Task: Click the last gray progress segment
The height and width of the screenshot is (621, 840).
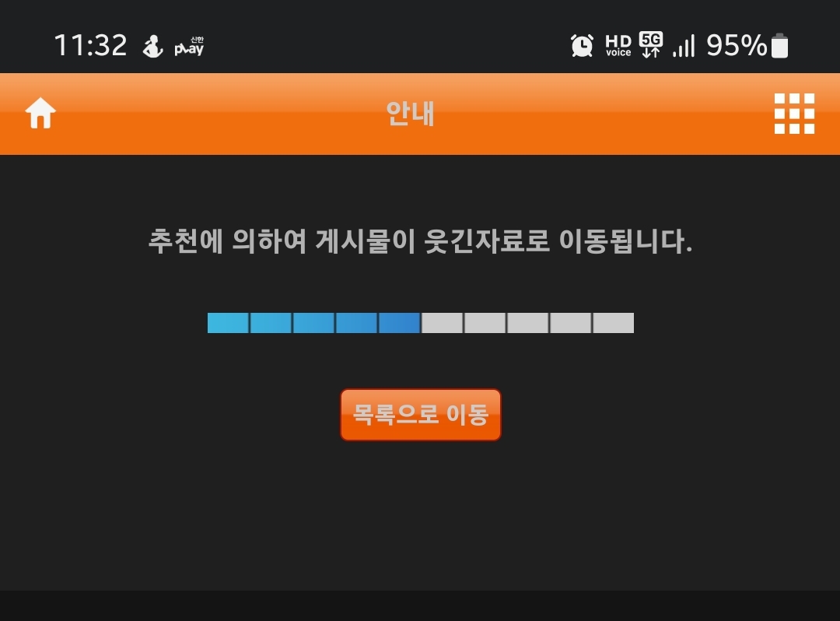Action: point(614,323)
